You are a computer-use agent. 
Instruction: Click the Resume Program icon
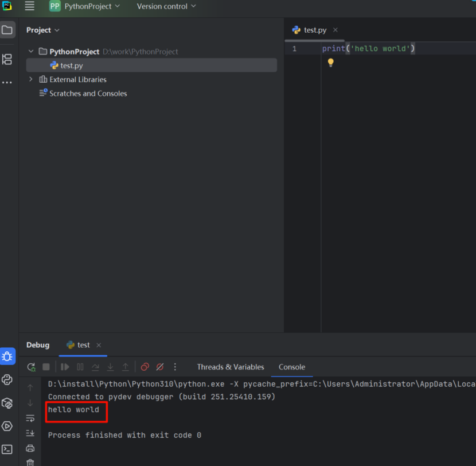[x=65, y=367]
